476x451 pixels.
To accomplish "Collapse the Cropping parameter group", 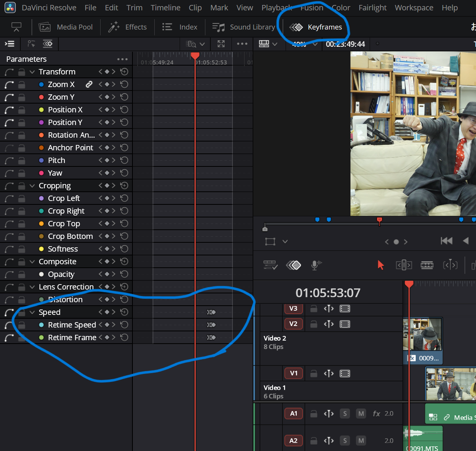I will coord(32,186).
